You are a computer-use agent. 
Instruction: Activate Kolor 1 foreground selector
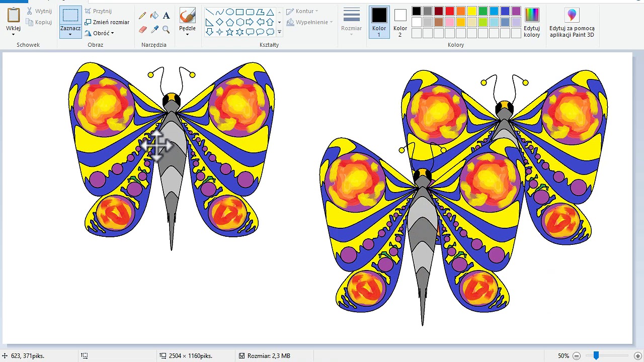[x=379, y=23]
